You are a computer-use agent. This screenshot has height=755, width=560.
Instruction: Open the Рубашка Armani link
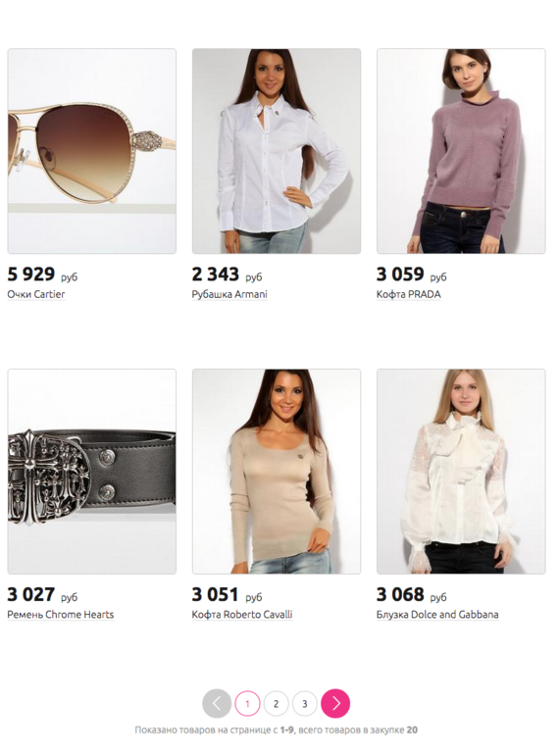point(229,294)
